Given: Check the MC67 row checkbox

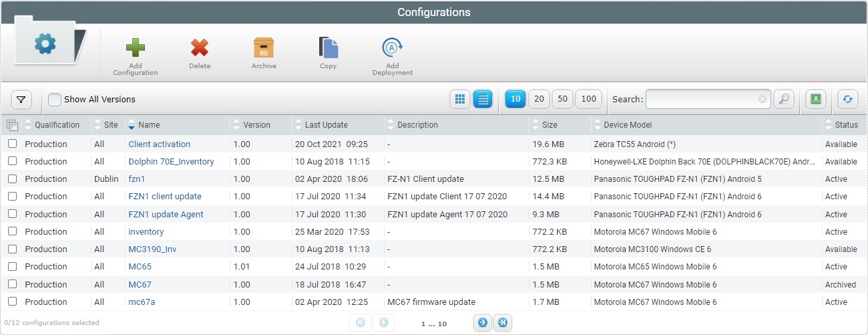Looking at the screenshot, I should (12, 284).
